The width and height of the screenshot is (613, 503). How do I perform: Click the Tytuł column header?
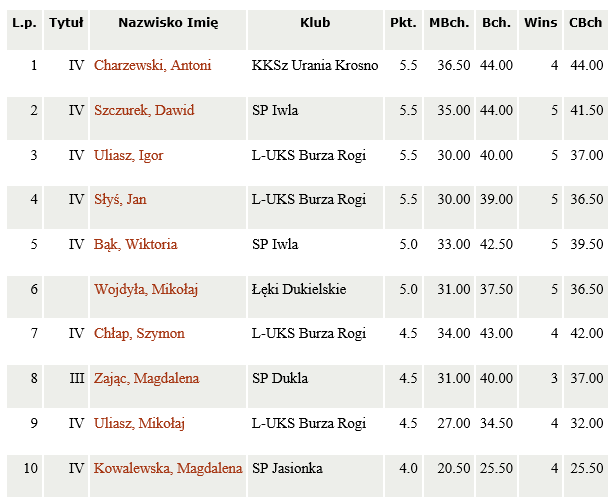click(66, 23)
